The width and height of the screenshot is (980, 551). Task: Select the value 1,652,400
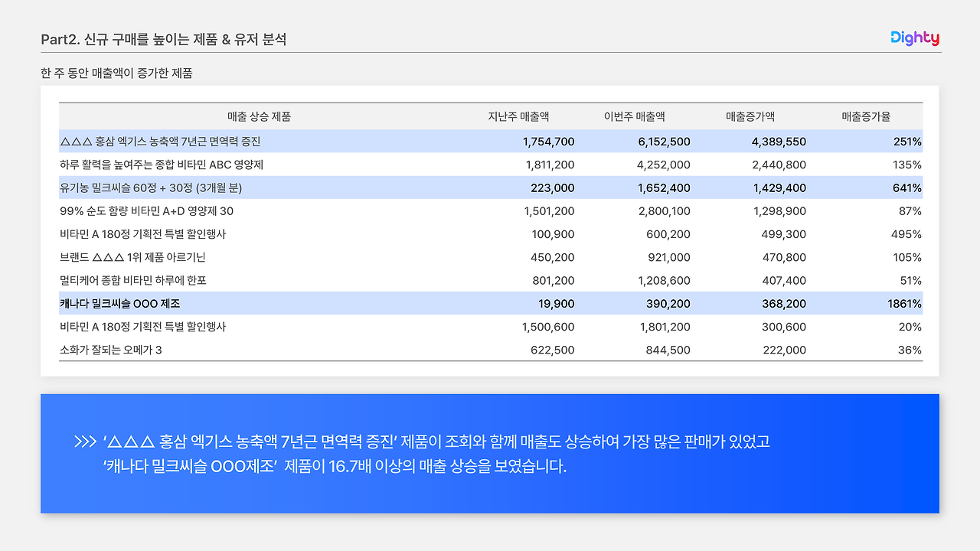pos(665,187)
